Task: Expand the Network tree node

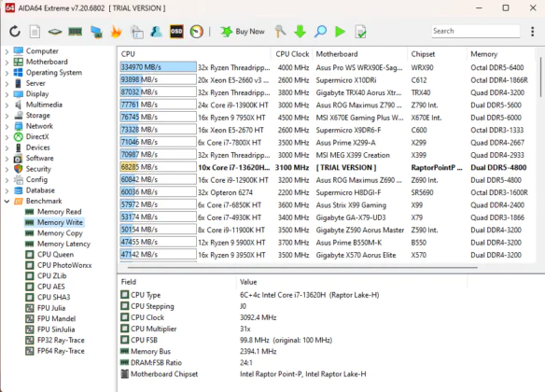Action: tap(7, 127)
